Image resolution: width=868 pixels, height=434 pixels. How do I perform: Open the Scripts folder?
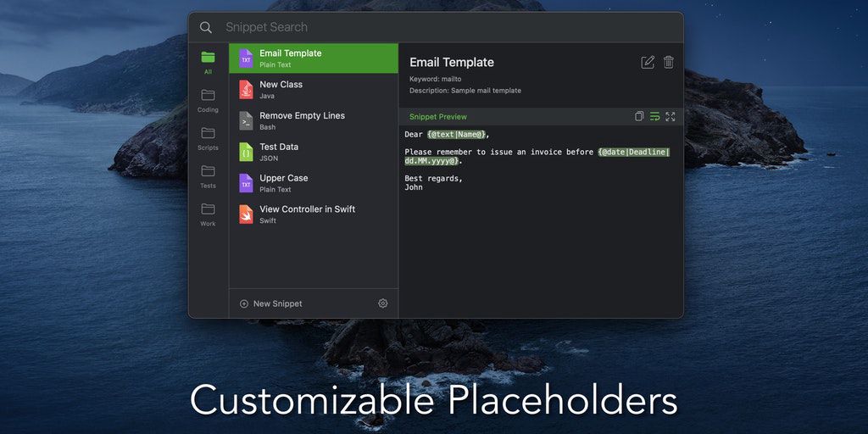209,138
